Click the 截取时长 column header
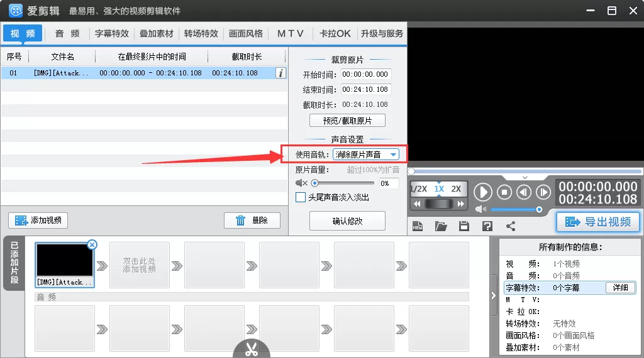The height and width of the screenshot is (358, 644). tap(247, 57)
